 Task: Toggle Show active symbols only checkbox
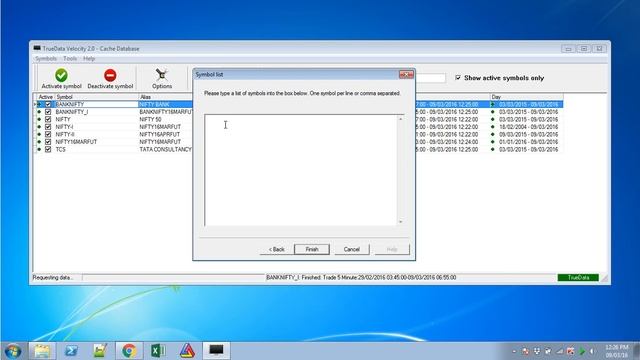(x=458, y=78)
